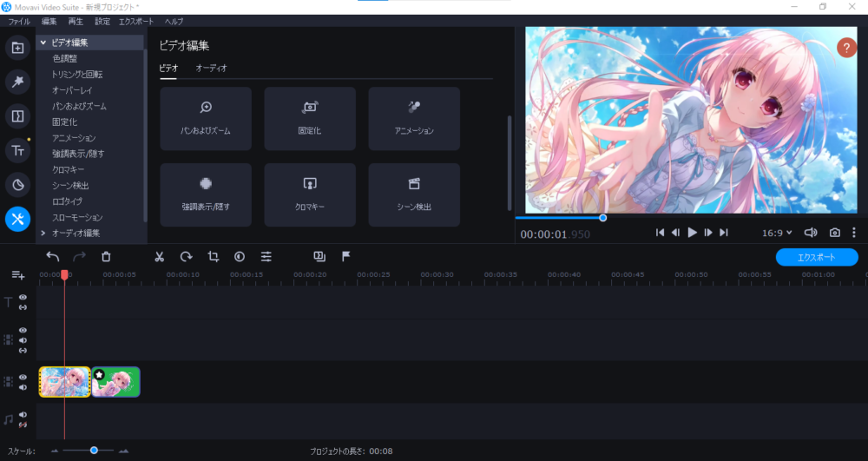Viewport: 868px width, 461px height.
Task: Select the first clip on the timeline
Action: point(65,382)
